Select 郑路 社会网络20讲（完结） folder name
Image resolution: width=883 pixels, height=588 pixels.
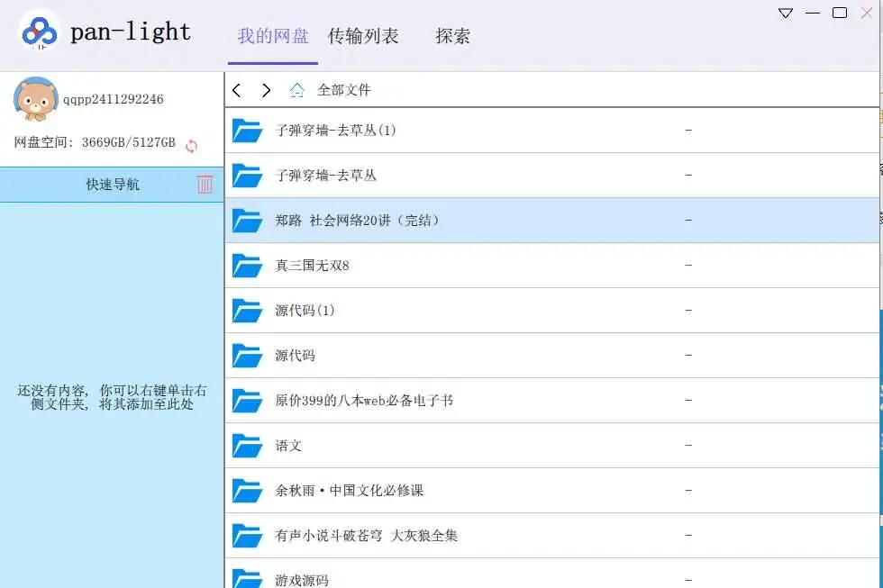(x=358, y=221)
